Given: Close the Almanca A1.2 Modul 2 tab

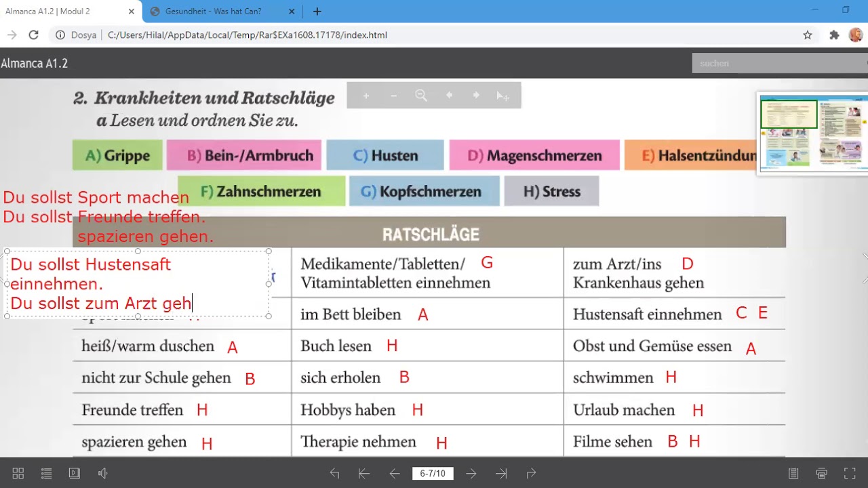Looking at the screenshot, I should [x=132, y=12].
